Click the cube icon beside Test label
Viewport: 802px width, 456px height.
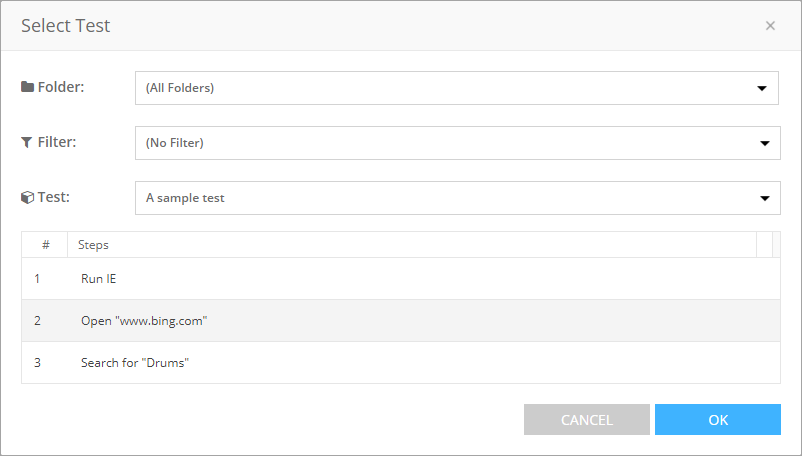click(x=27, y=197)
